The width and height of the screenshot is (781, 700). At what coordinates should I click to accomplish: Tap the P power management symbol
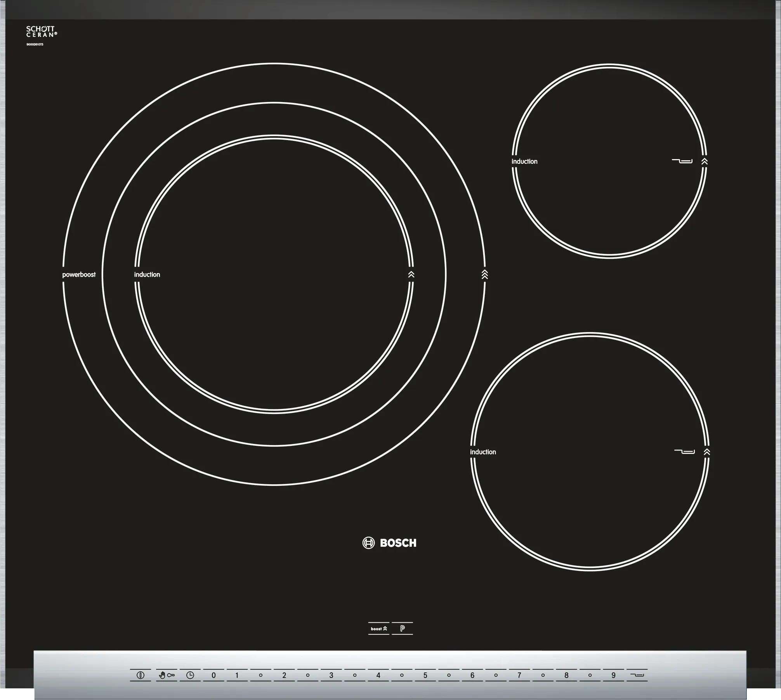(402, 628)
